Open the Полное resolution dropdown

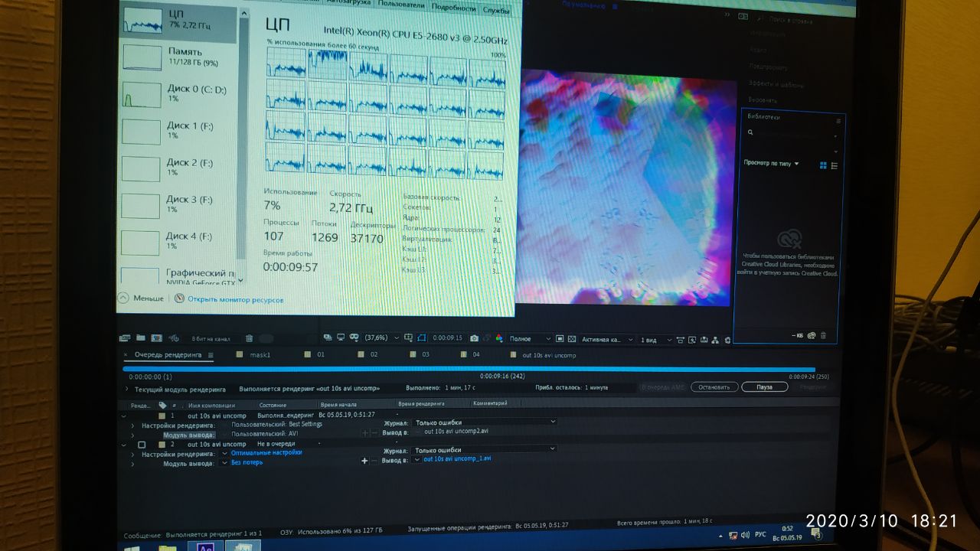pyautogui.click(x=530, y=338)
